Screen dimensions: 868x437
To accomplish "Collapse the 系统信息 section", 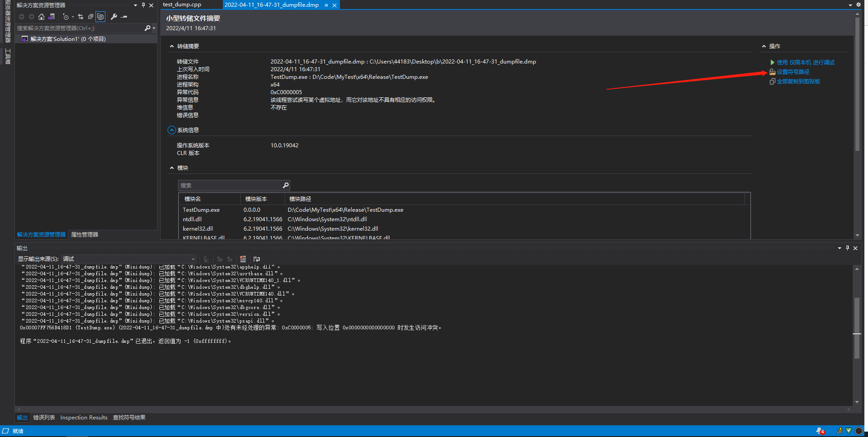I will coord(172,130).
